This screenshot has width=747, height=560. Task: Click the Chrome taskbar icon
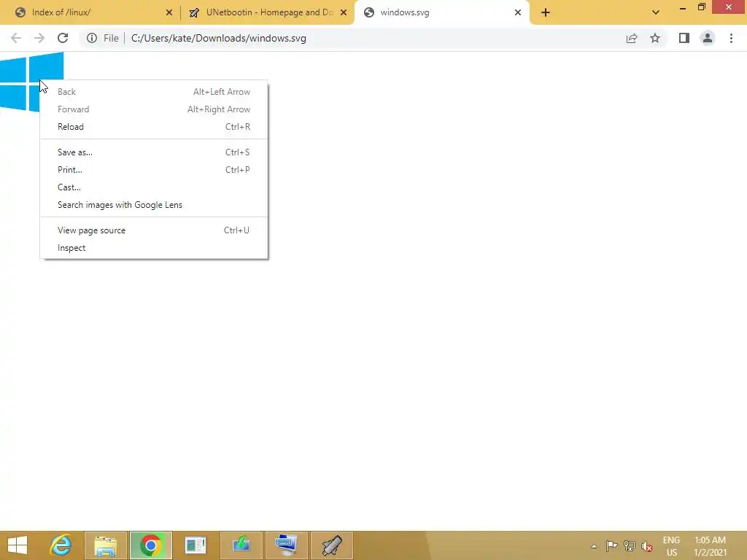150,545
